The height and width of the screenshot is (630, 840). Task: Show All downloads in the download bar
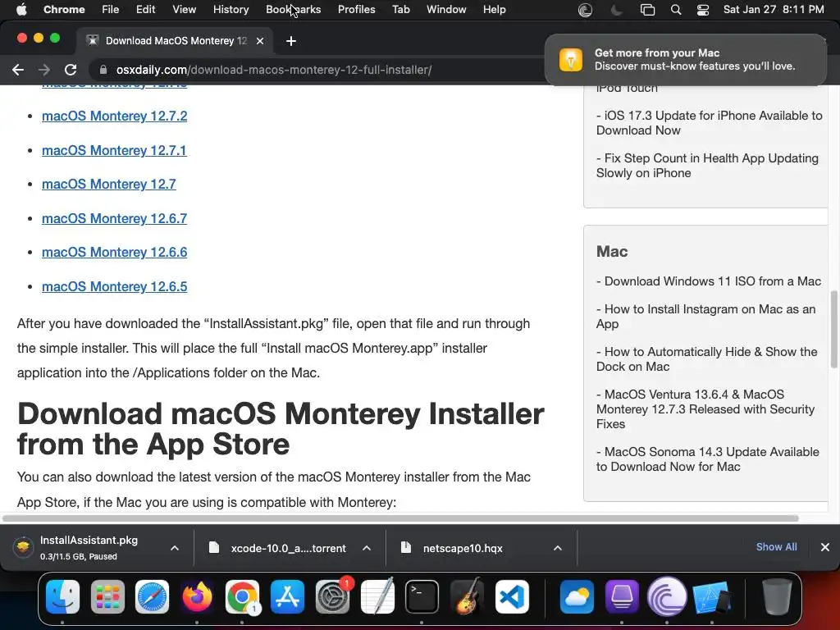(776, 547)
